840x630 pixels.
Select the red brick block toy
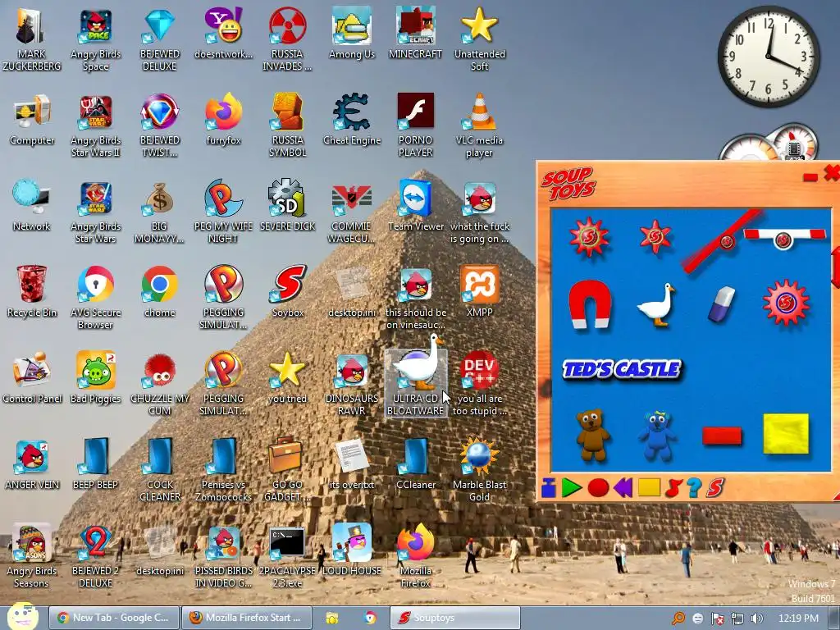pos(722,436)
